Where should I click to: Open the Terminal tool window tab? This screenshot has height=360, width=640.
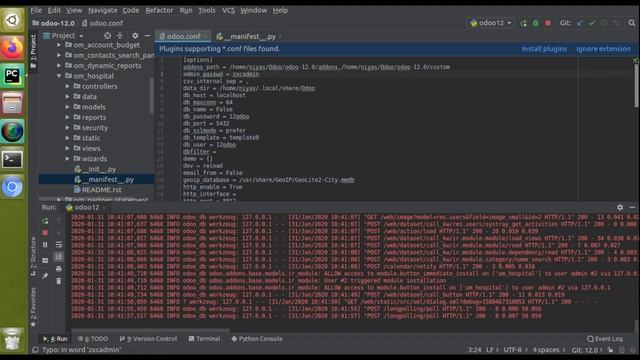pyautogui.click(x=204, y=339)
